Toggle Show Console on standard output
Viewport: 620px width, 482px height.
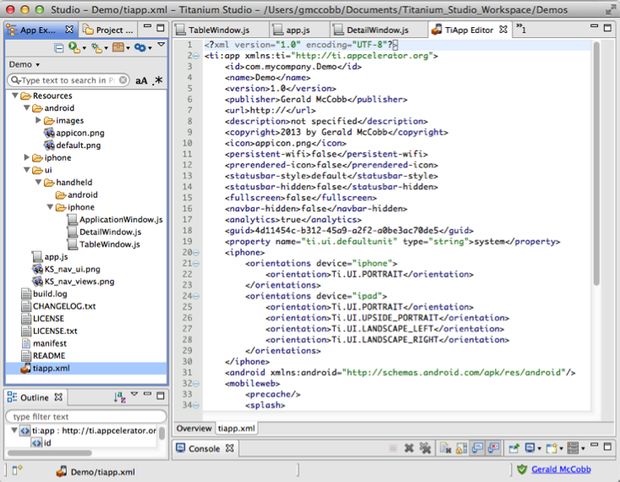477,448
